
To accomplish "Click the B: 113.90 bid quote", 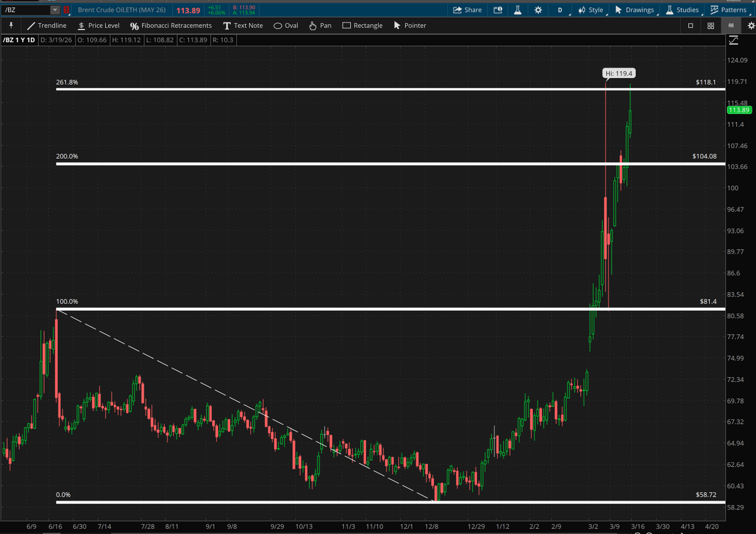I will coord(244,7).
